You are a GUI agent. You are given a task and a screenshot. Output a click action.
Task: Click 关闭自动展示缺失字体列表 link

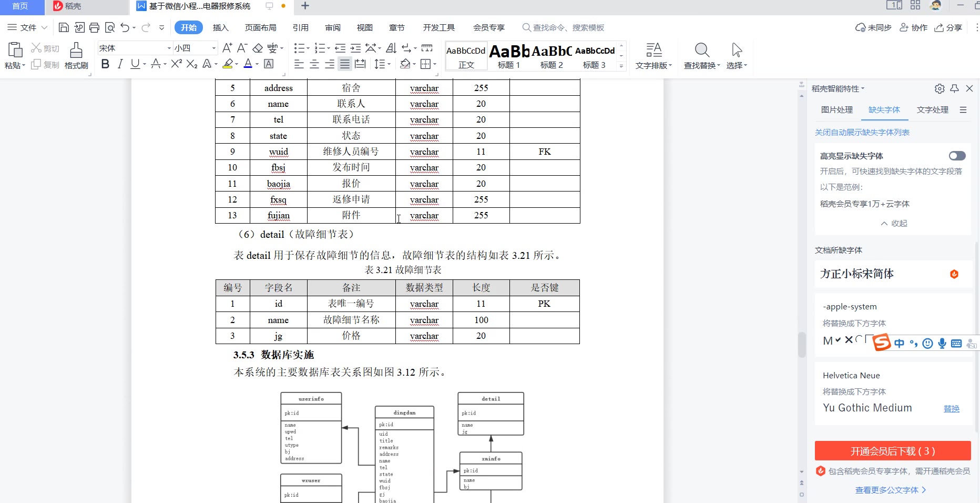[862, 132]
